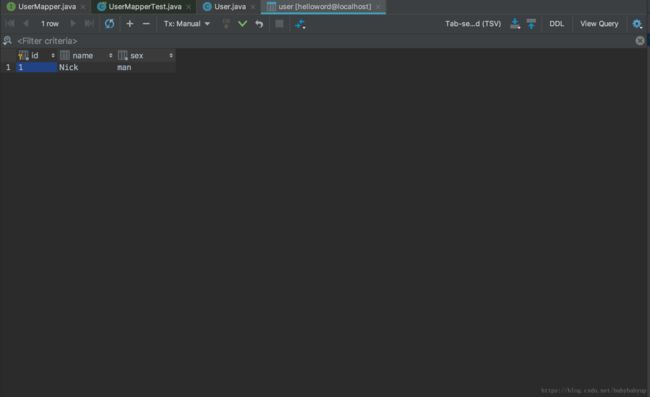Sort by the name column header
This screenshot has width=650, height=397.
(x=86, y=56)
